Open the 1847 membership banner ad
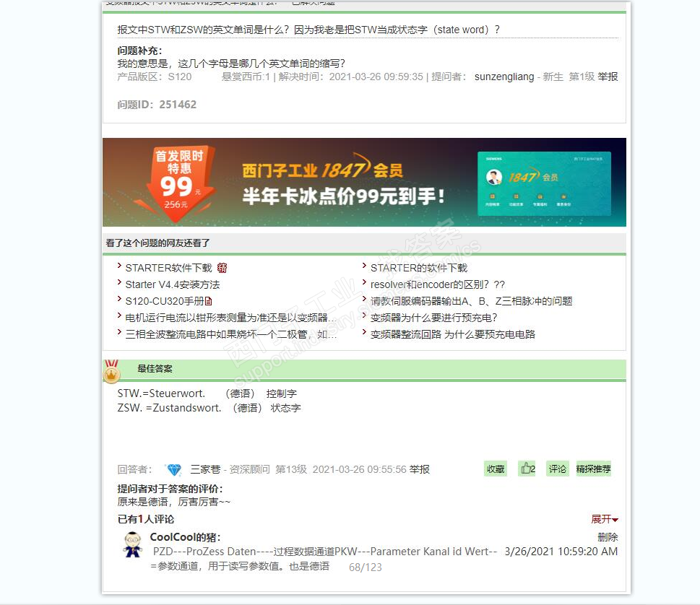Screen dimensions: 700x605 tap(364, 182)
